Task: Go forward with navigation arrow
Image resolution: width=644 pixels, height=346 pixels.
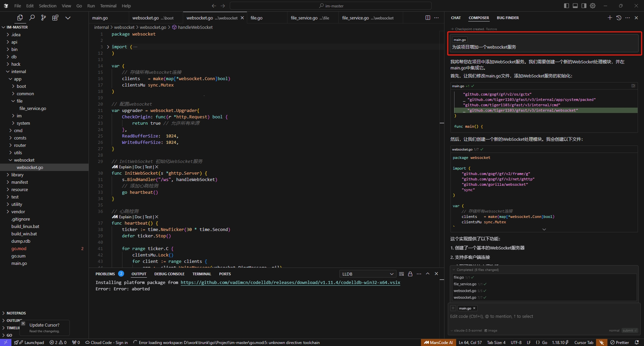Action: (x=223, y=6)
